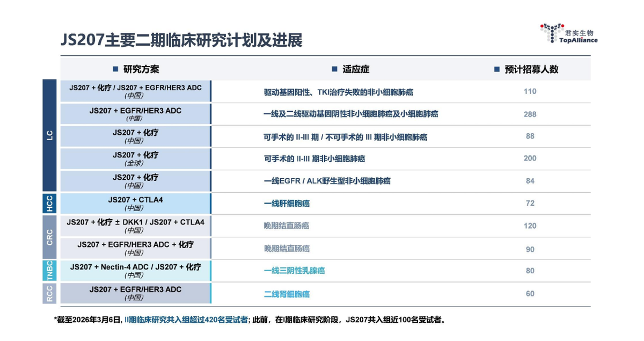644x341 pixels.
Task: Select the JS207 + 化疗 ± DKK1 cell
Action: coord(135,226)
